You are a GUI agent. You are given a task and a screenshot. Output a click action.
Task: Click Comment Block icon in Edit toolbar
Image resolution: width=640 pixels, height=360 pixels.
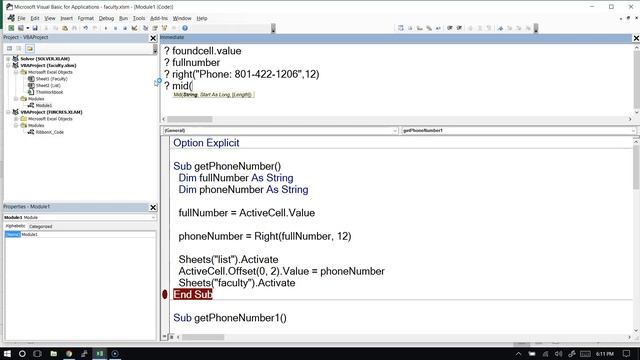pyautogui.click(x=480, y=28)
